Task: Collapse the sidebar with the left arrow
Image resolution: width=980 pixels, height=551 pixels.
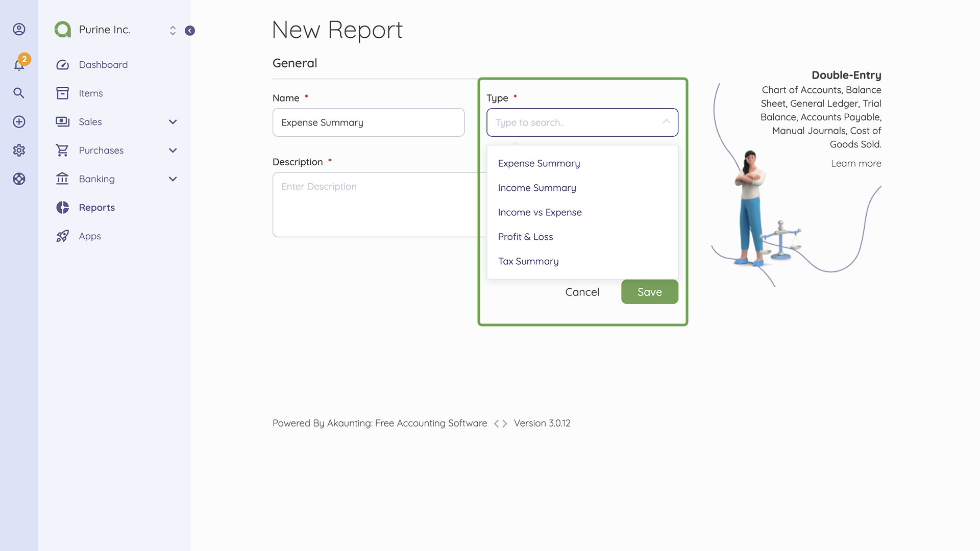Action: pos(190,31)
